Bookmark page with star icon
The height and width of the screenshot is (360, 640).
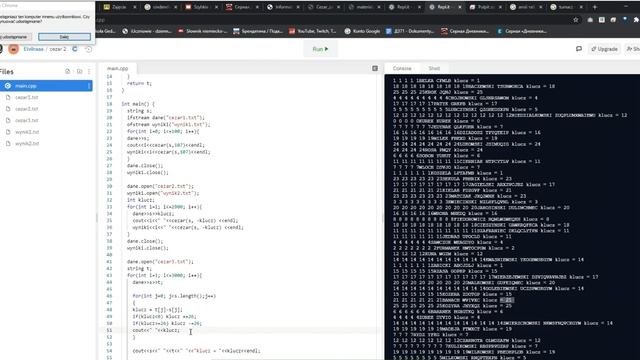click(576, 20)
